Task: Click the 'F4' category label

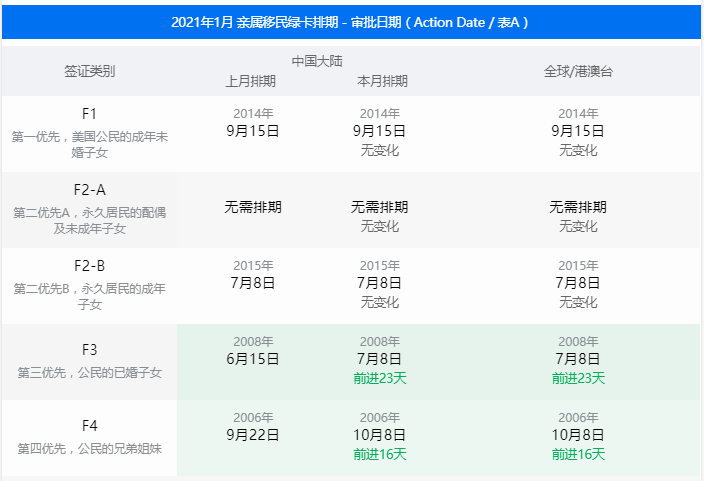Action: click(89, 426)
